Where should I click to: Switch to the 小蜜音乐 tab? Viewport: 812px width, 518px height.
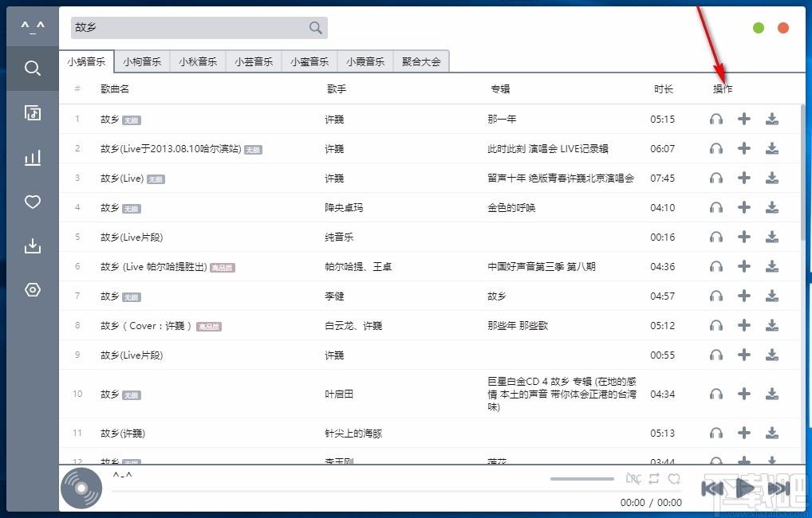[309, 61]
